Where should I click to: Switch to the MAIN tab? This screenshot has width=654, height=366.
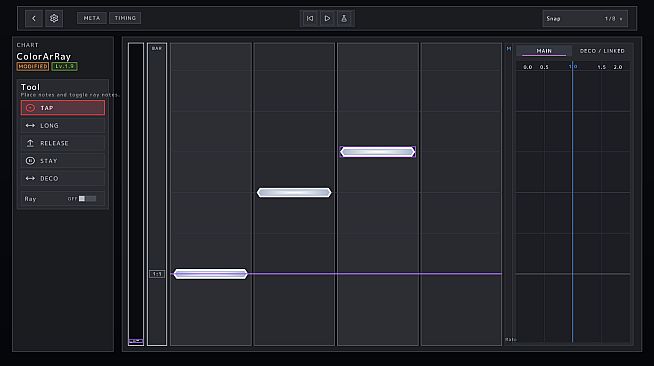pyautogui.click(x=544, y=51)
